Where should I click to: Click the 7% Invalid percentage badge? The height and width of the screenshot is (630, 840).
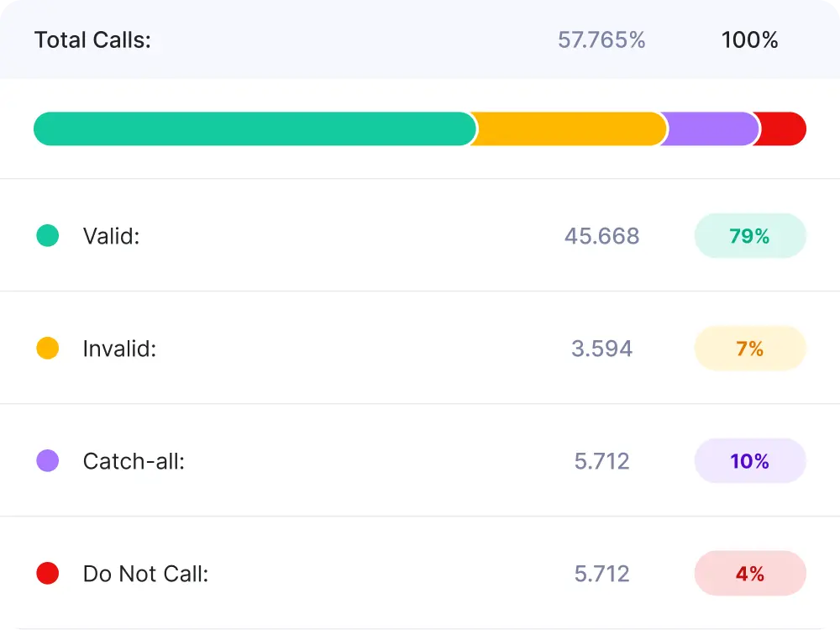tap(749, 349)
